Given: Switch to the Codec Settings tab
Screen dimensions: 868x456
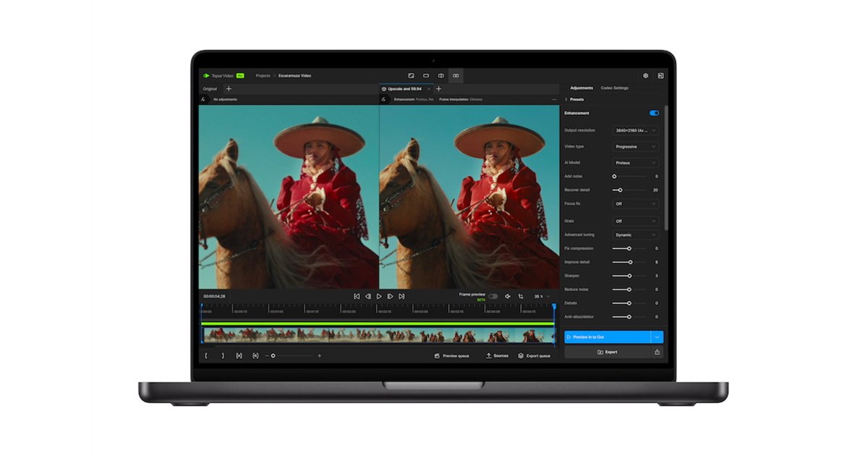Looking at the screenshot, I should coord(616,88).
